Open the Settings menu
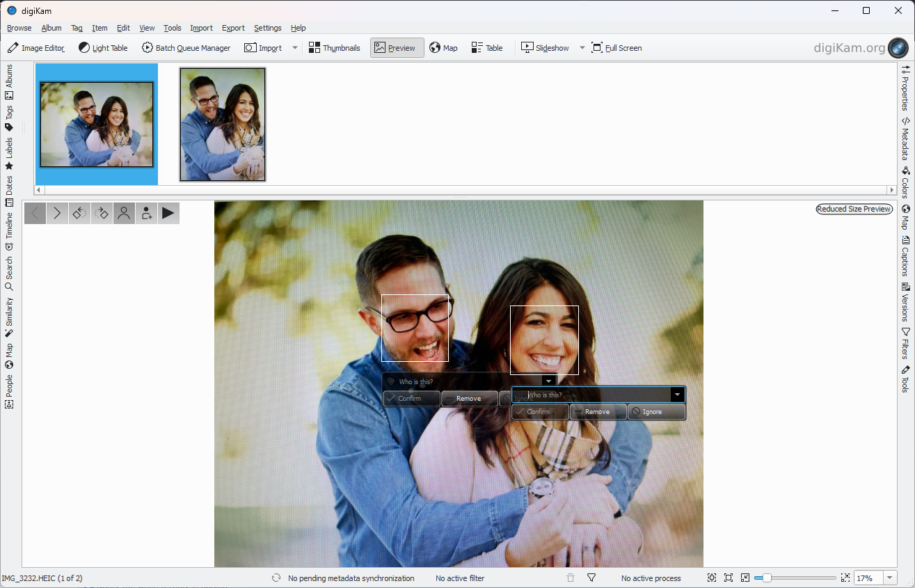Viewport: 915px width, 588px height. pos(267,28)
